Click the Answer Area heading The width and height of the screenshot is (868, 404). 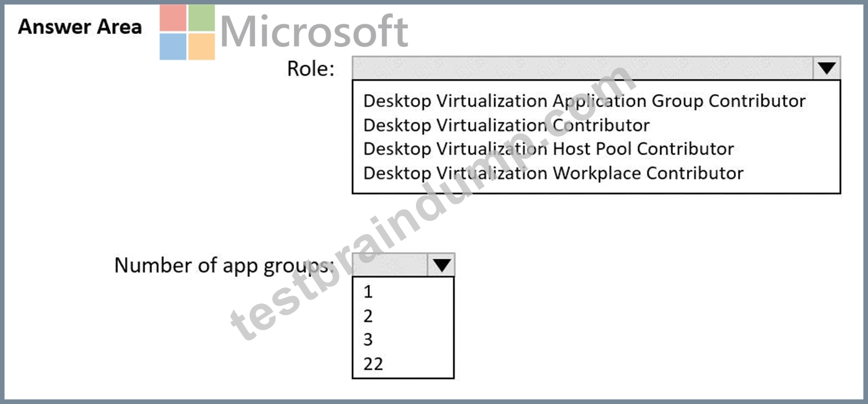(80, 27)
